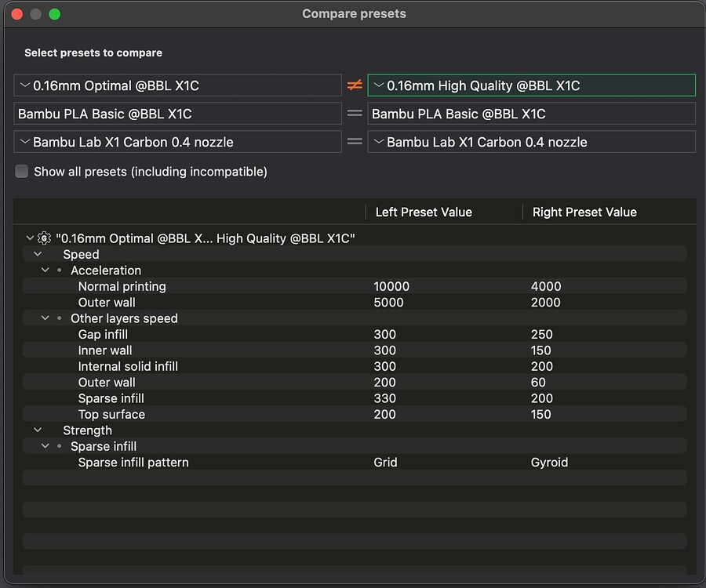Click the equals icon between the Bambu PLA Basic fields
Viewport: 706px width, 588px height.
pyautogui.click(x=355, y=114)
